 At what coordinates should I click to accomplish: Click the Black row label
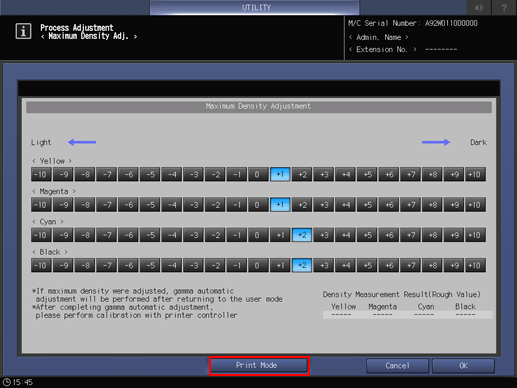tap(50, 252)
